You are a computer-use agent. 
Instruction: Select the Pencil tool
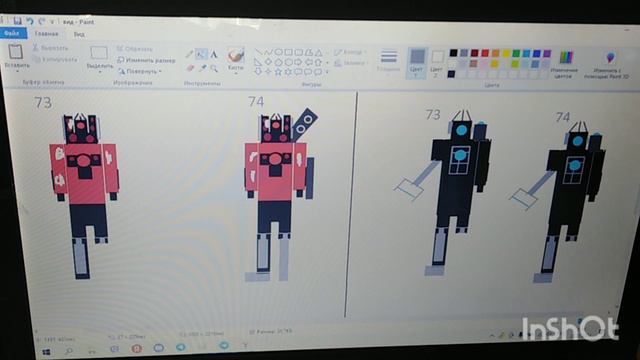(189, 54)
